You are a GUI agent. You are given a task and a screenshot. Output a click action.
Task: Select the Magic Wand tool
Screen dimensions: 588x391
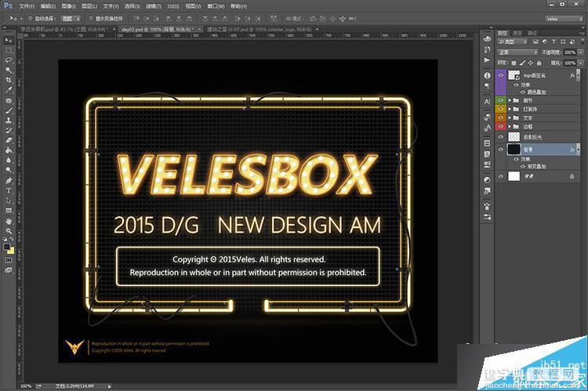pos(9,70)
